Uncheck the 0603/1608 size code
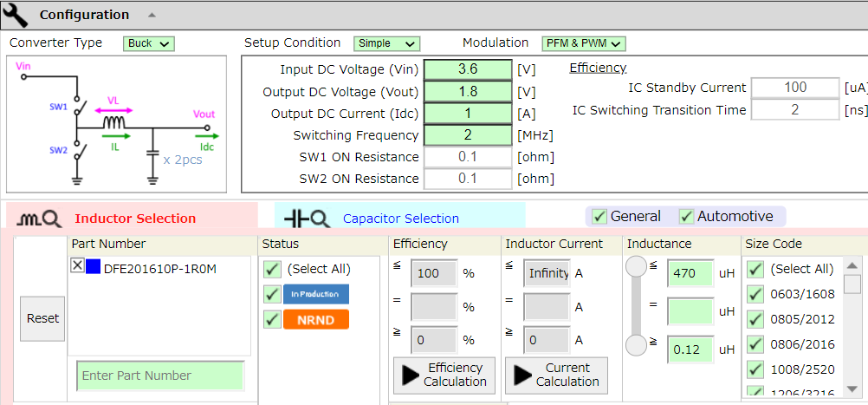This screenshot has width=868, height=405. point(755,294)
